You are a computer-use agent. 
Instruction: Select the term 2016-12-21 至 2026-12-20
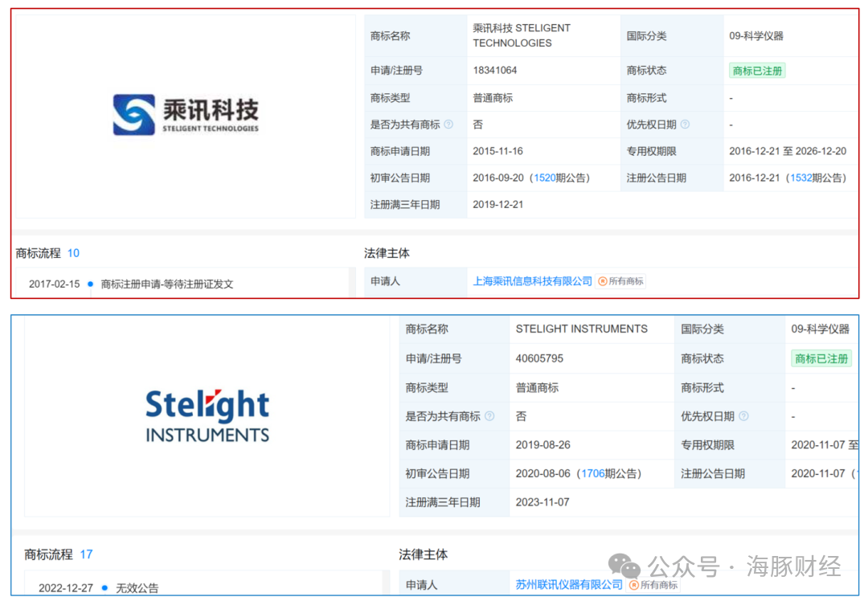click(787, 151)
